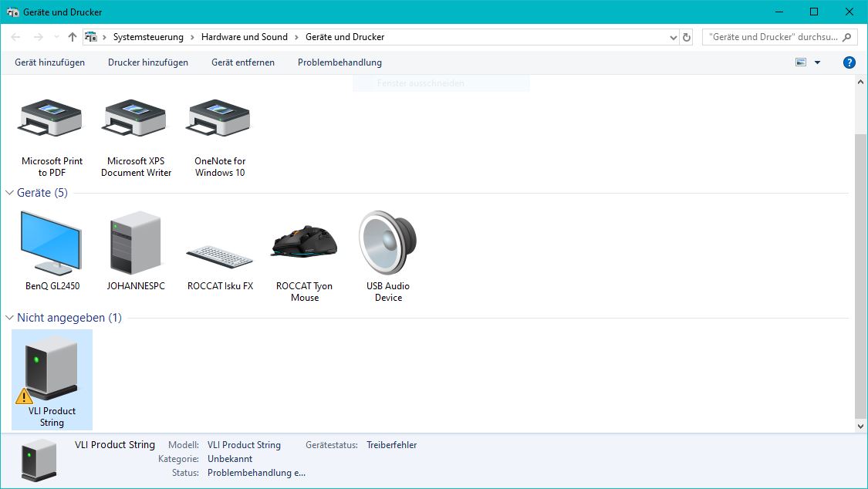Click the Nicht angegeben (1) group heading
868x489 pixels.
(69, 318)
